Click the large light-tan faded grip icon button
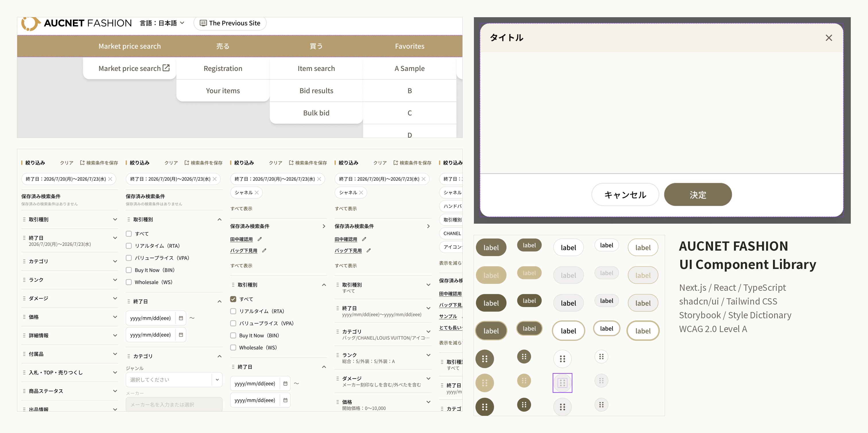The width and height of the screenshot is (868, 433). [485, 383]
